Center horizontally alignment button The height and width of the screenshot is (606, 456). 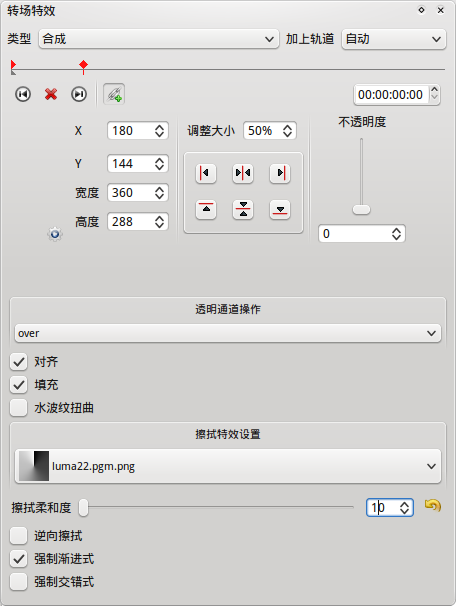click(x=243, y=173)
